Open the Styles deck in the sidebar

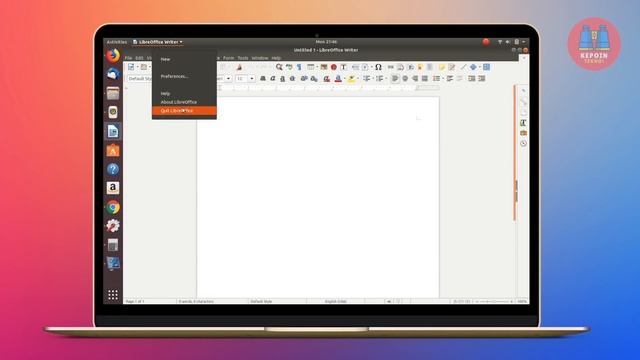(x=523, y=122)
